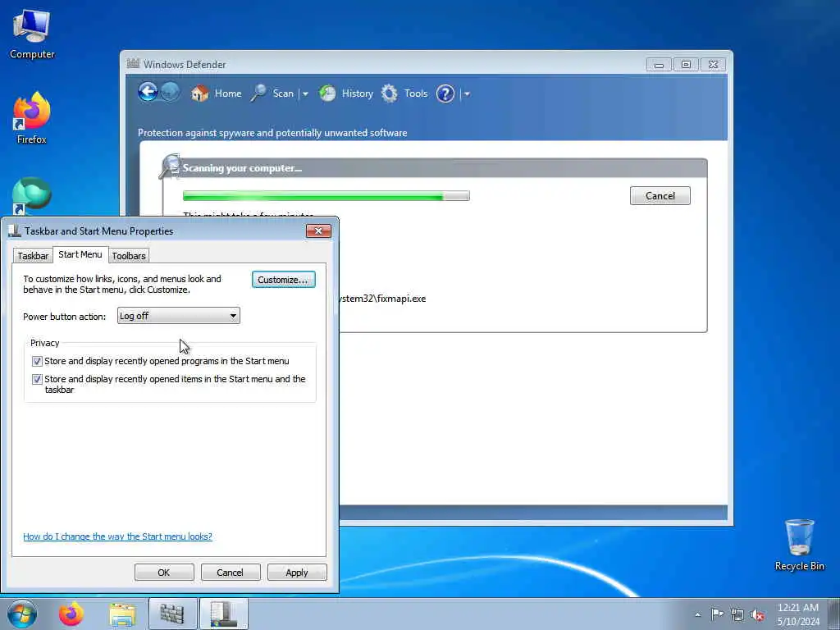Image resolution: width=840 pixels, height=630 pixels.
Task: Toggle storing recently opened items checkbox
Action: (37, 379)
